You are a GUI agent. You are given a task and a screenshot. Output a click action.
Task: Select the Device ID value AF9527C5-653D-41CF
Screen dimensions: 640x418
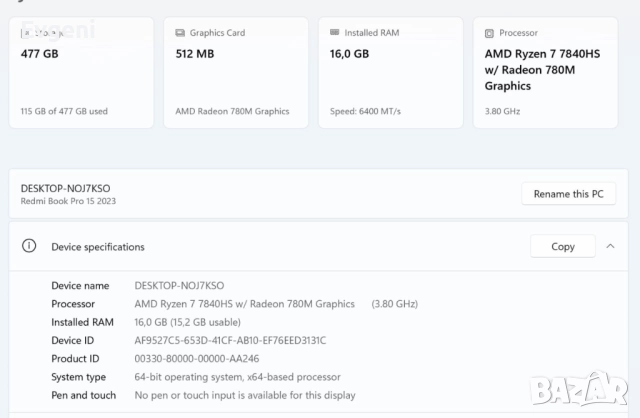(230, 340)
